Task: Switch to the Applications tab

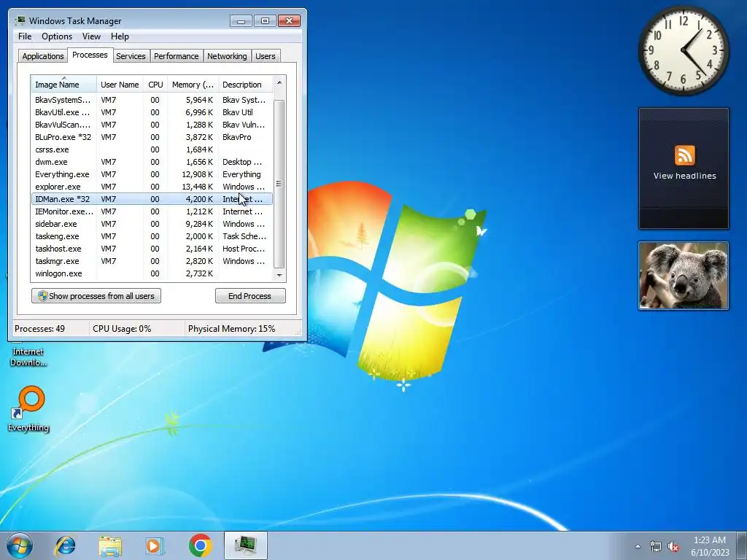Action: (x=43, y=56)
